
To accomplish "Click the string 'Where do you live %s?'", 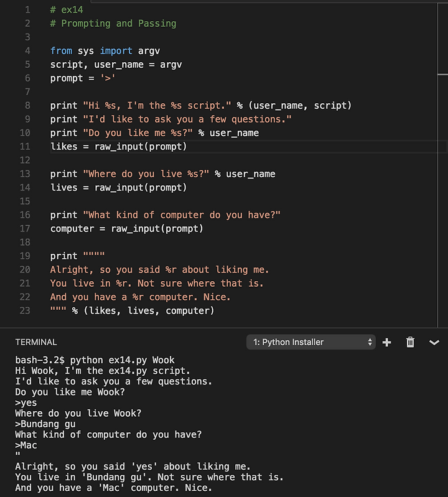I will pyautogui.click(x=146, y=174).
